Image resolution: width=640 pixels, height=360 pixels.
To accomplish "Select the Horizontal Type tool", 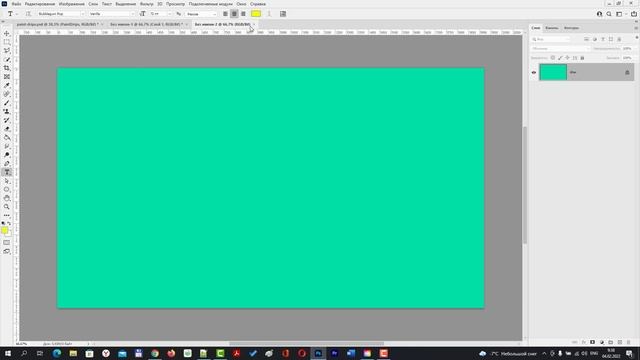I will (7, 172).
